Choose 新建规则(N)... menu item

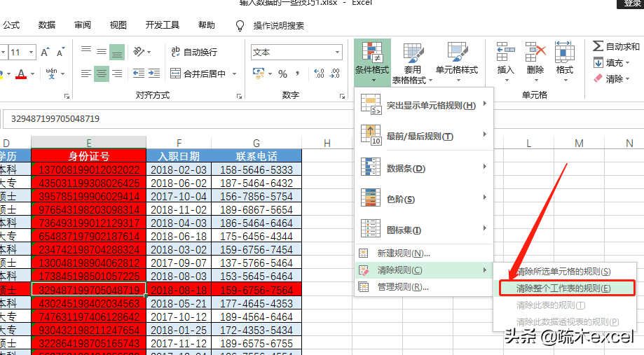[x=424, y=253]
